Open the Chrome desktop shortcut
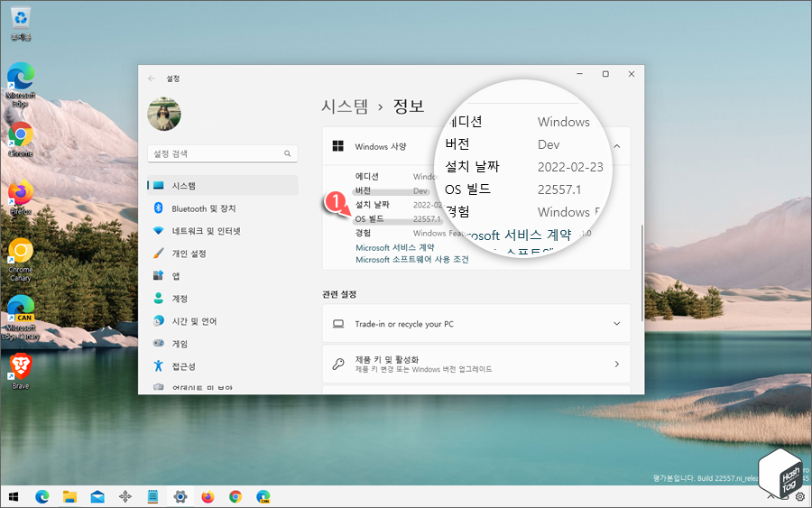 pyautogui.click(x=21, y=139)
